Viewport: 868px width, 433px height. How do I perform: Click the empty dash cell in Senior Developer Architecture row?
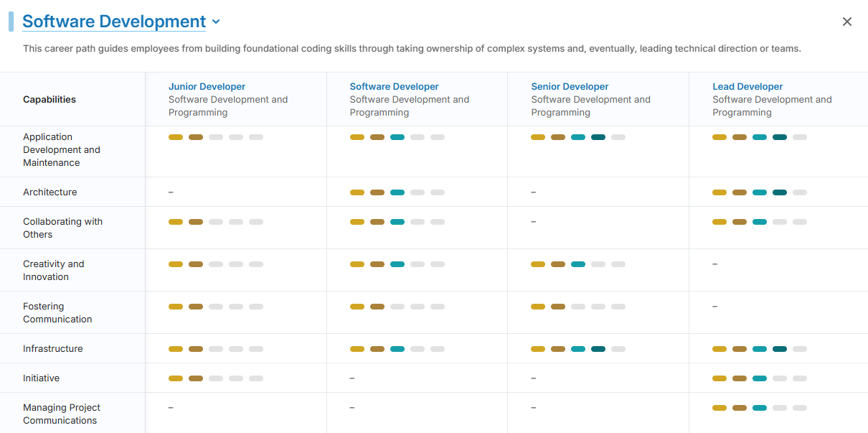(x=533, y=192)
